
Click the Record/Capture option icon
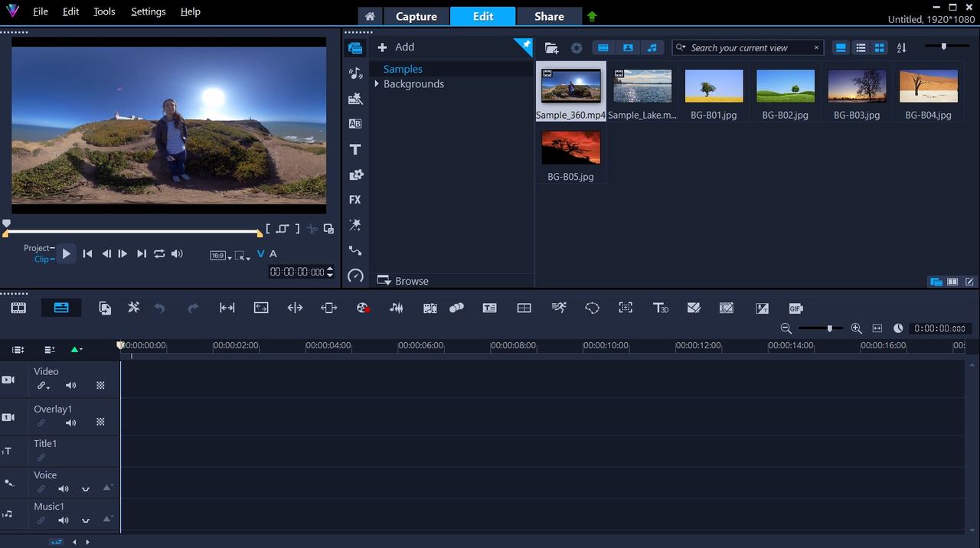point(363,308)
